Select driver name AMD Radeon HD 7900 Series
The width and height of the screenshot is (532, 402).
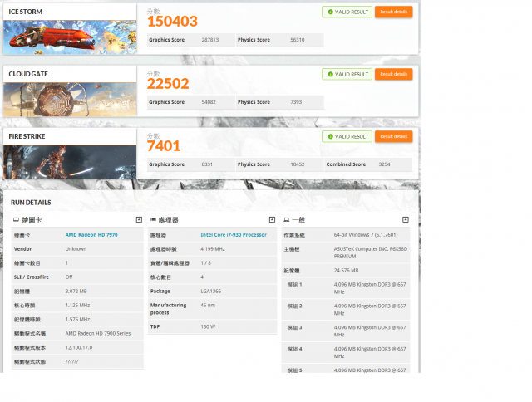click(98, 334)
